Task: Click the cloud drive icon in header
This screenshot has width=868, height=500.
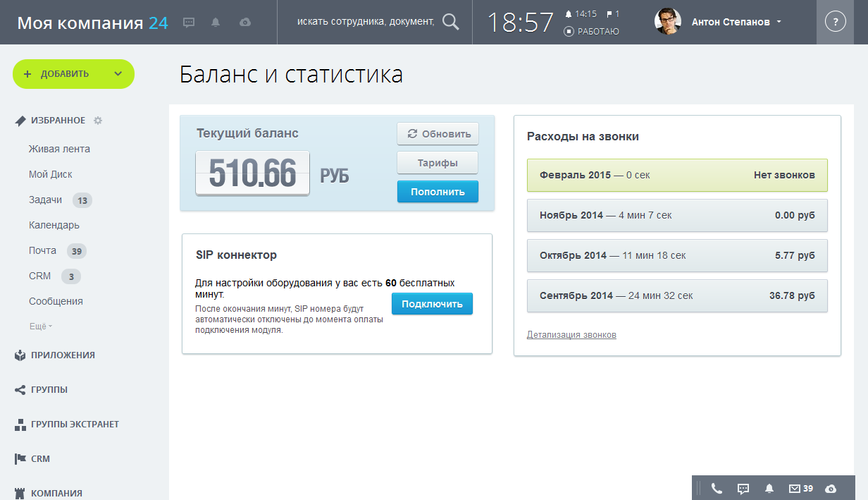Action: click(244, 23)
